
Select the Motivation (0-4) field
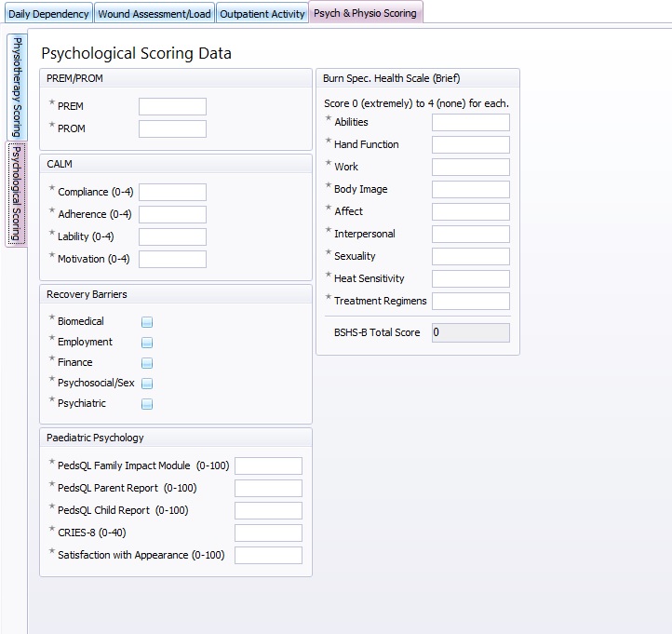coord(172,259)
